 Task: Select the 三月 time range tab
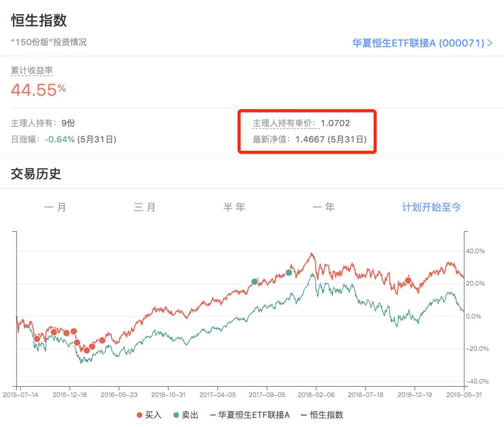point(145,207)
